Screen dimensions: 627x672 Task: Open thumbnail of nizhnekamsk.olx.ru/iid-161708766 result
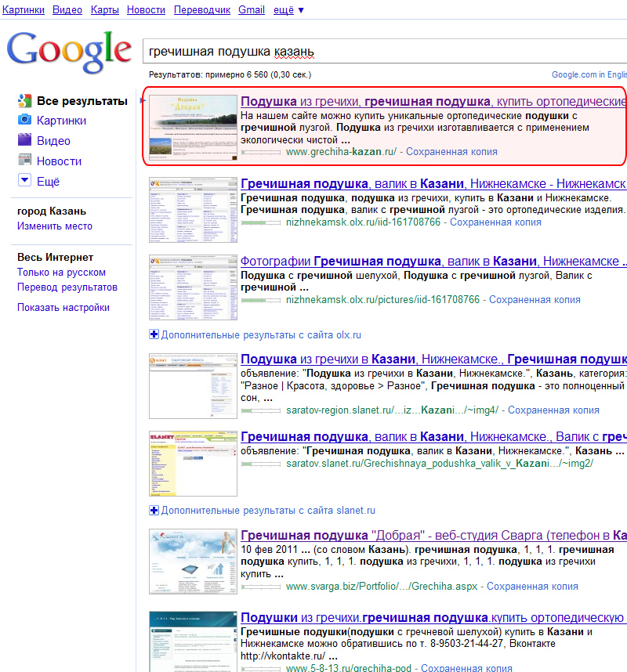[193, 210]
